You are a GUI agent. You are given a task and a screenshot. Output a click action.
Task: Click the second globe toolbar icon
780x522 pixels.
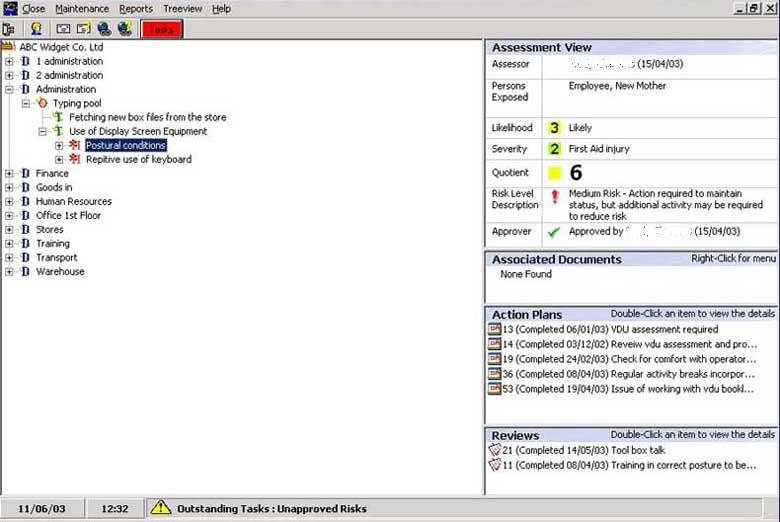coord(124,29)
